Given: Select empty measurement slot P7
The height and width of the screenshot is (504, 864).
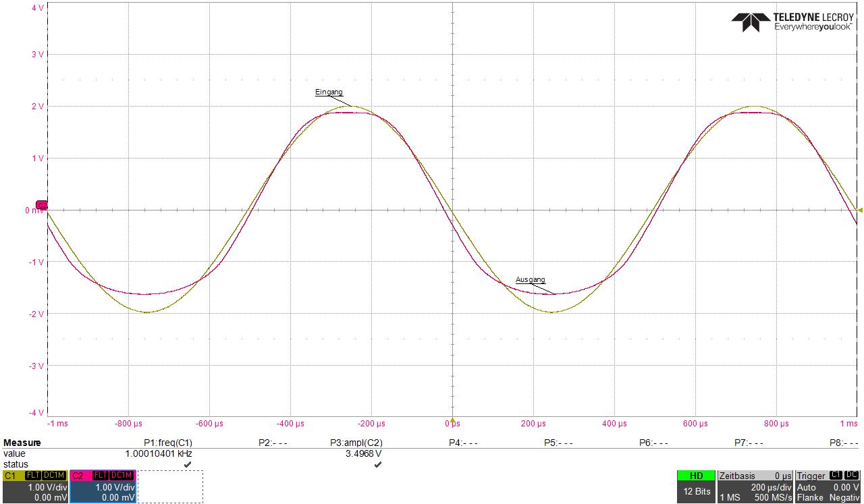Looking at the screenshot, I should click(749, 443).
